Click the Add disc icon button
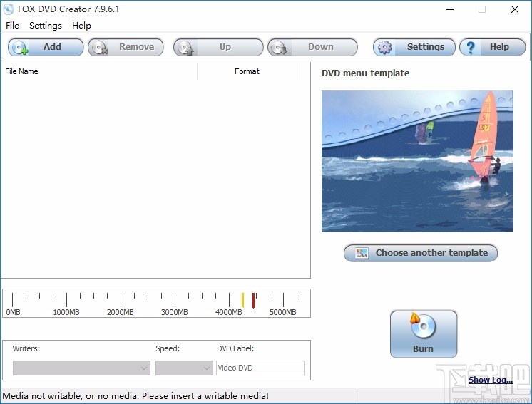Viewport: 532px width, 404px height. click(46, 47)
